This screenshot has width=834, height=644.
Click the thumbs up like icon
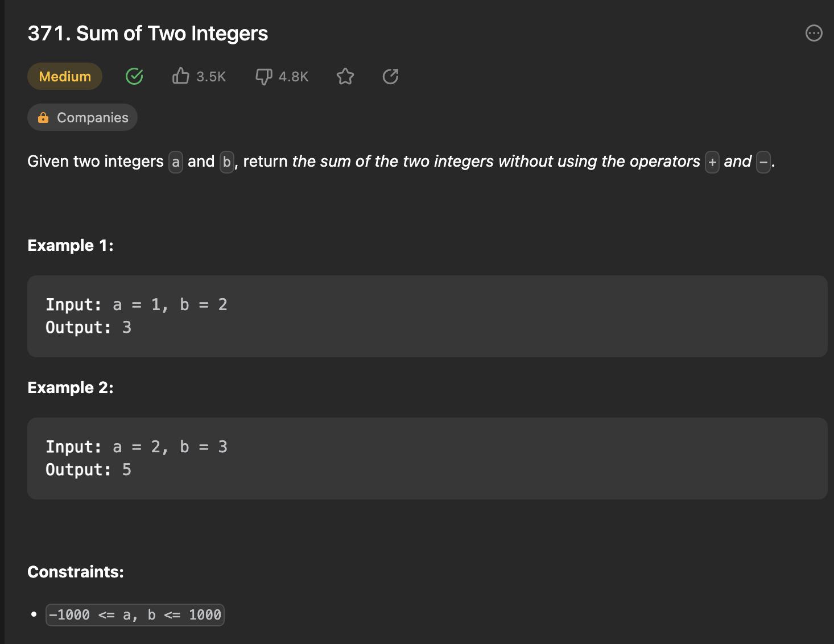pos(181,76)
